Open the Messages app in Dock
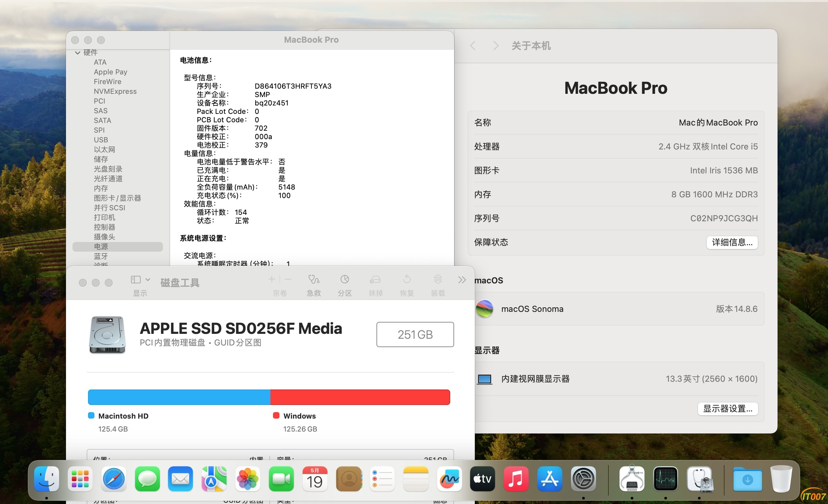Viewport: 828px width, 504px height. [147, 478]
